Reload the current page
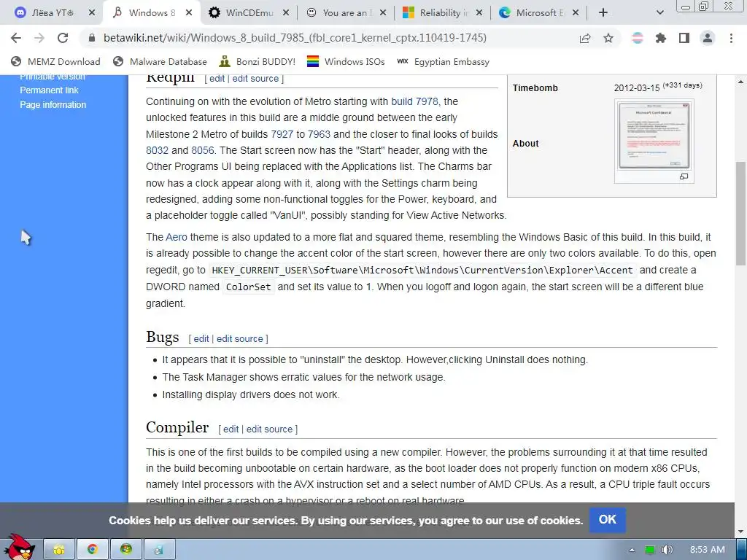Image resolution: width=747 pixels, height=560 pixels. [x=63, y=38]
